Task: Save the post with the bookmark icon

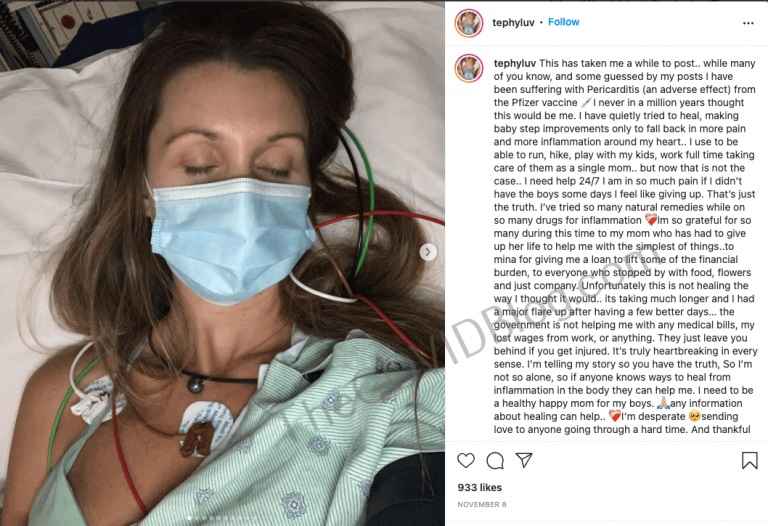Action: coord(749,460)
